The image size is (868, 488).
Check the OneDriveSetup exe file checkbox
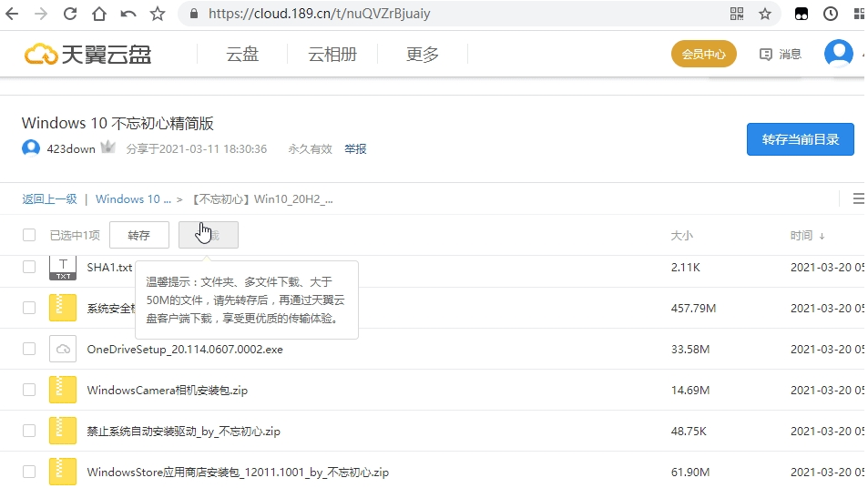[x=29, y=349]
